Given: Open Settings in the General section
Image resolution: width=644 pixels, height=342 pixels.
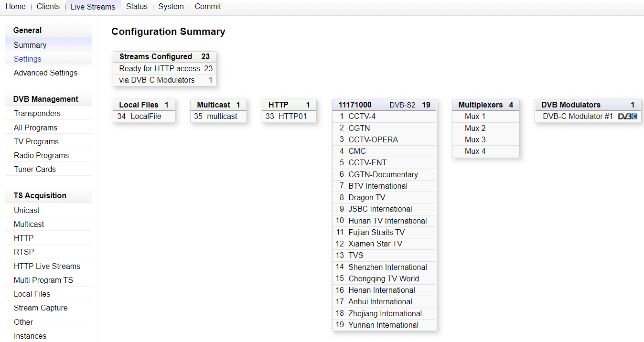Looking at the screenshot, I should (28, 59).
